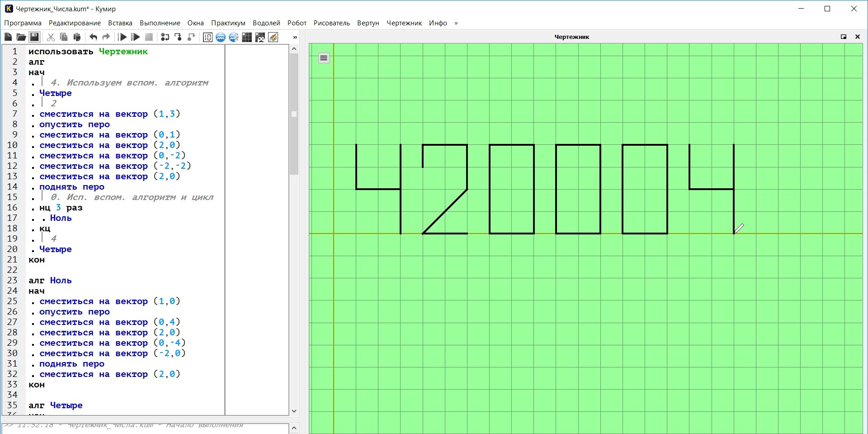Undock the Чертежник panel

844,37
